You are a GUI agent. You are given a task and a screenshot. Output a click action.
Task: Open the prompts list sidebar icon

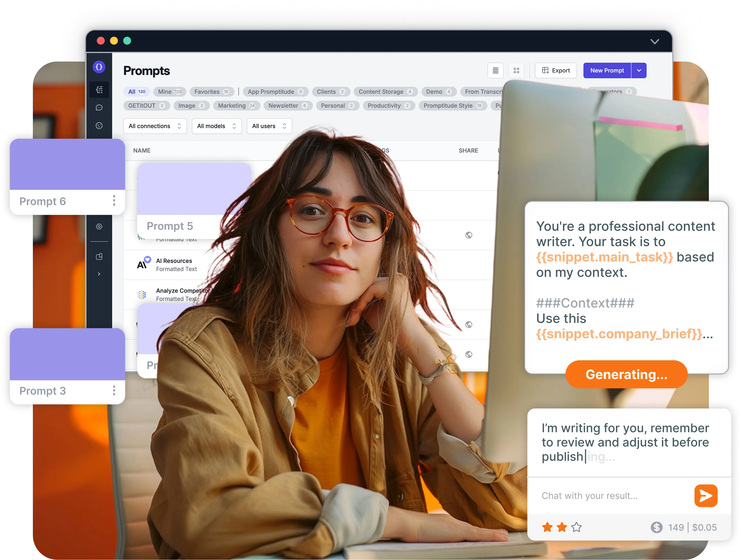coord(99,90)
